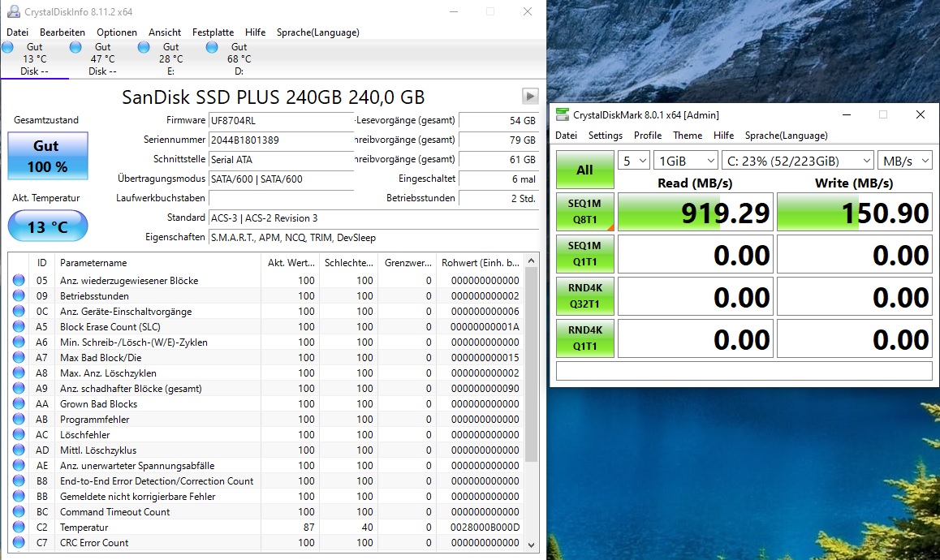Click next-disk play arrow beside SanDisk title
The image size is (940, 560).
pos(530,96)
